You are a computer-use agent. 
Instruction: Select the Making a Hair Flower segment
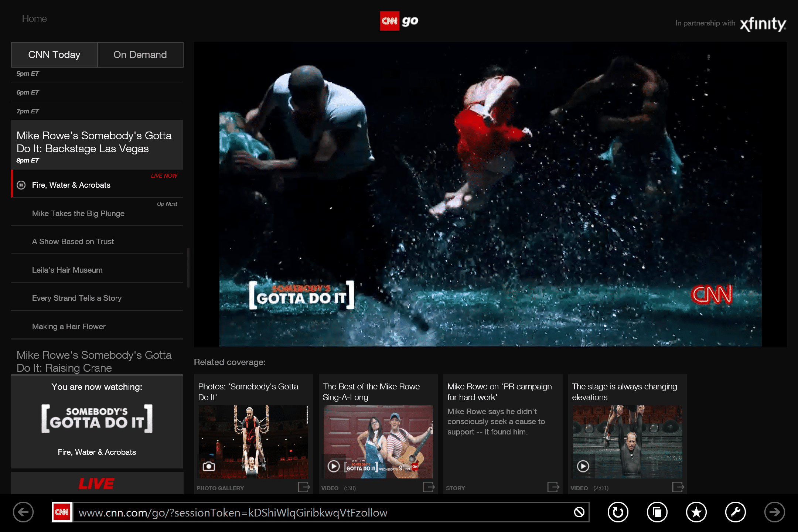tap(97, 325)
